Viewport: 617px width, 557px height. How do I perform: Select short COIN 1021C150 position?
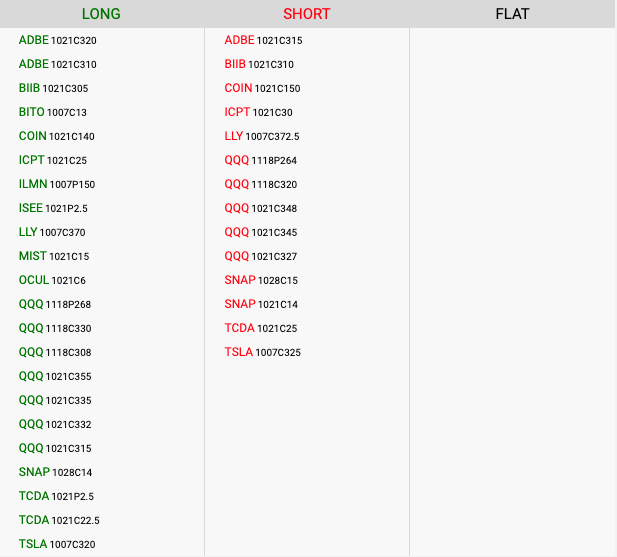point(262,88)
